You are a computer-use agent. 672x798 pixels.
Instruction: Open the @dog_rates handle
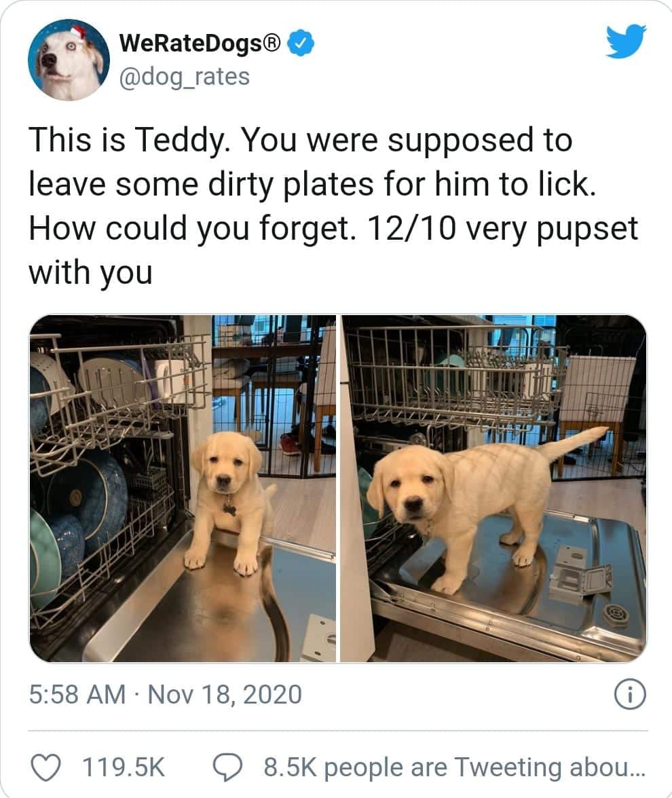pos(185,77)
